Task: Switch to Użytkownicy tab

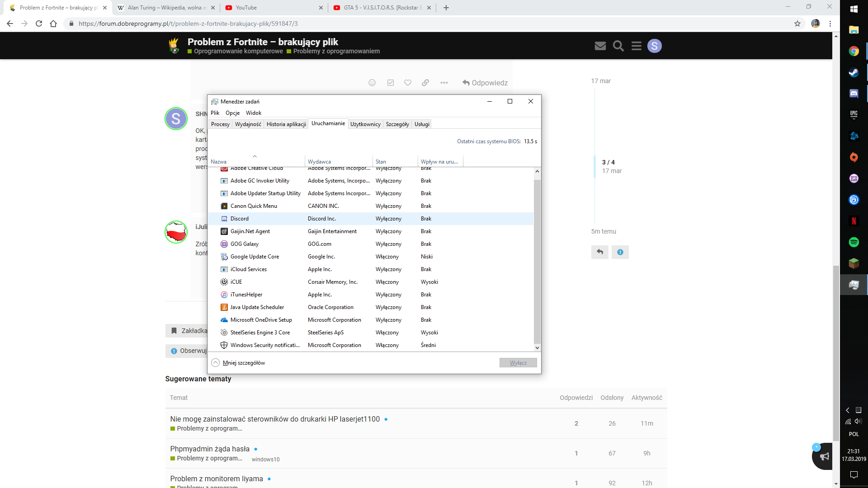Action: tap(365, 124)
